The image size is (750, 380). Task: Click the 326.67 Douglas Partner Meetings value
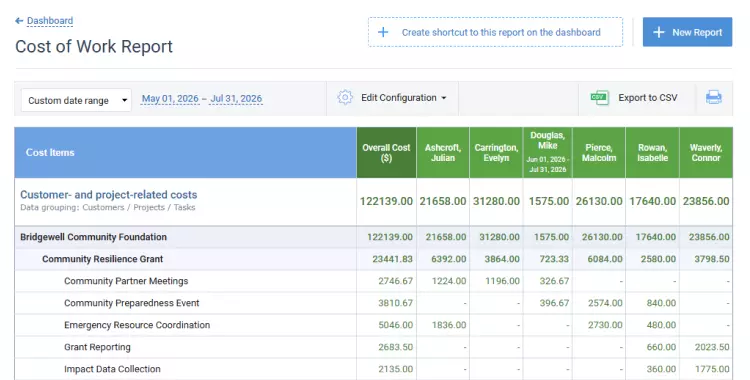554,281
